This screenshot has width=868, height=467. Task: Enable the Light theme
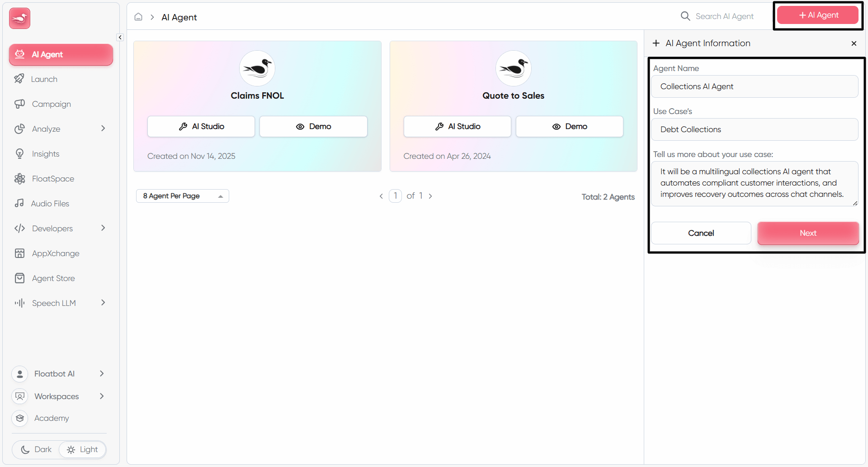[83, 449]
